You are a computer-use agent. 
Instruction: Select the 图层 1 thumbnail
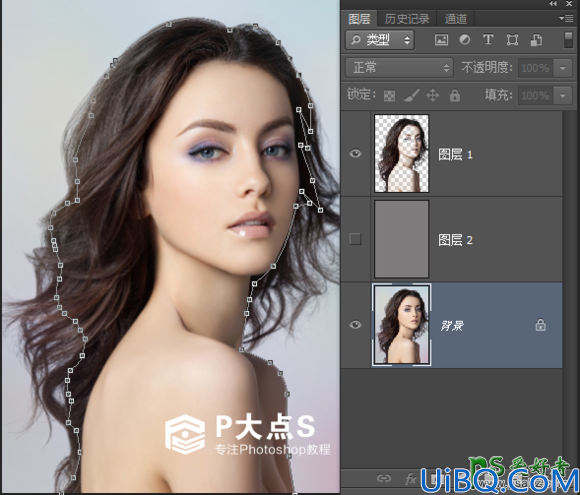coord(402,154)
